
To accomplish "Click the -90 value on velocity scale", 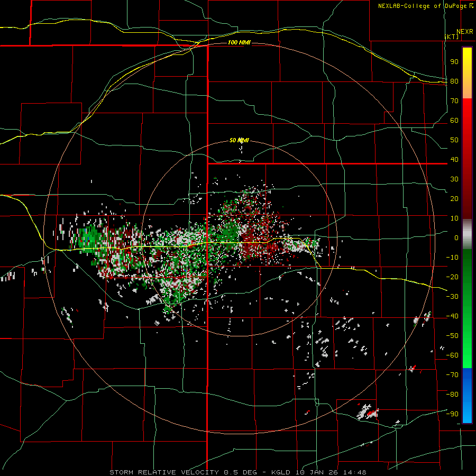I will tap(452, 414).
